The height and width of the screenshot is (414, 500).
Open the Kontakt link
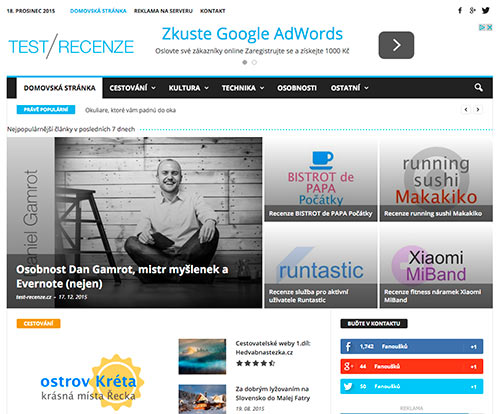(213, 11)
